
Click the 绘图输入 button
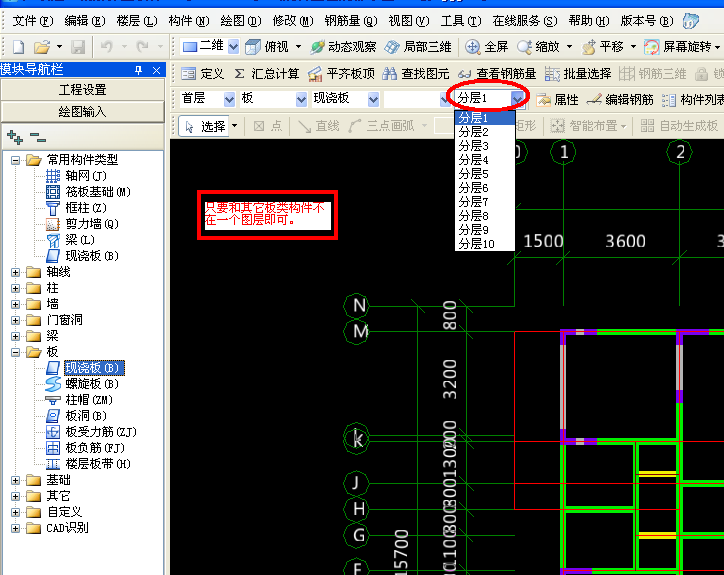click(x=83, y=112)
